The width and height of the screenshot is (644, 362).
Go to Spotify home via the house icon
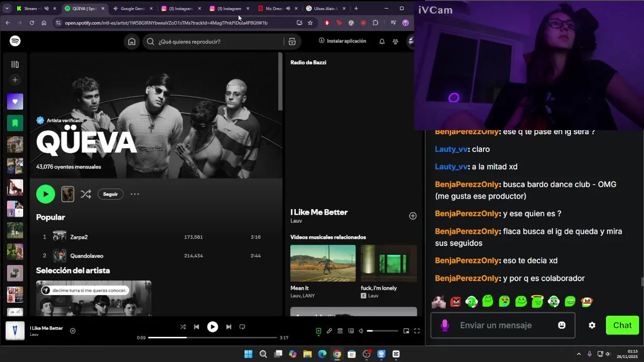point(132,42)
